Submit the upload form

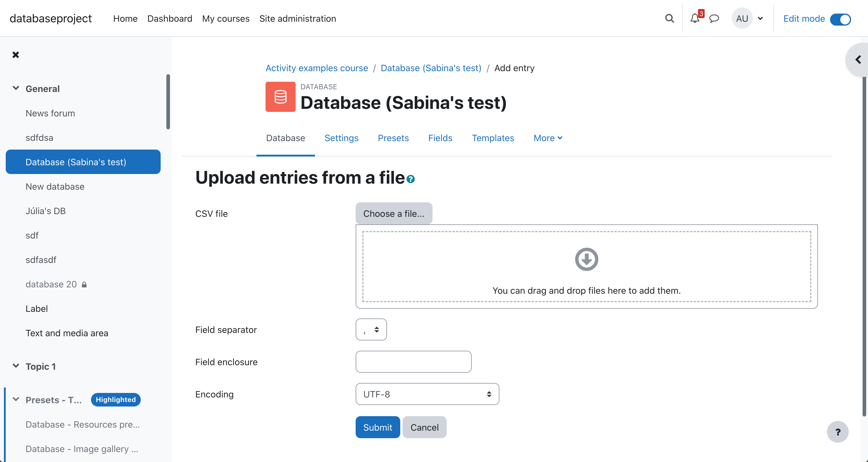(378, 427)
